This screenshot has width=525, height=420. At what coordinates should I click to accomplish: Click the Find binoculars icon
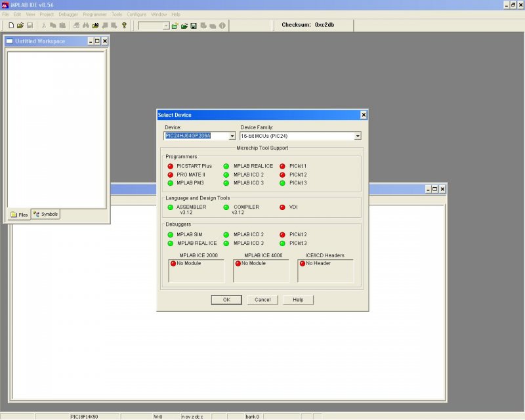pyautogui.click(x=86, y=26)
